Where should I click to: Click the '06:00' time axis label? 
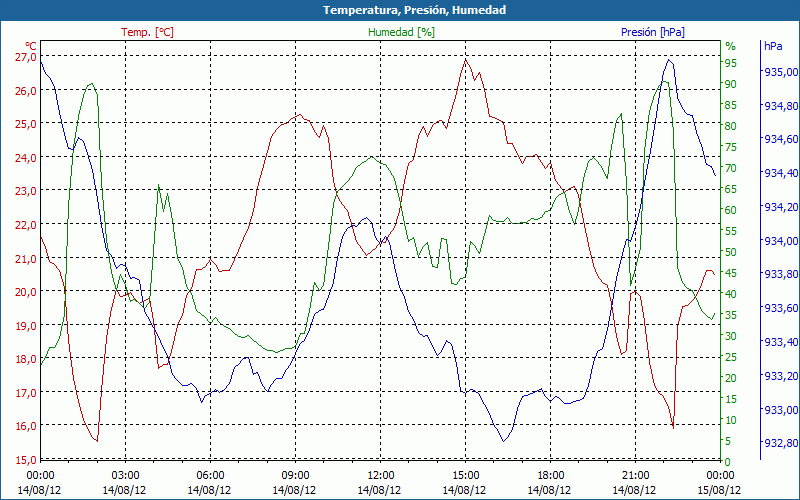click(210, 476)
